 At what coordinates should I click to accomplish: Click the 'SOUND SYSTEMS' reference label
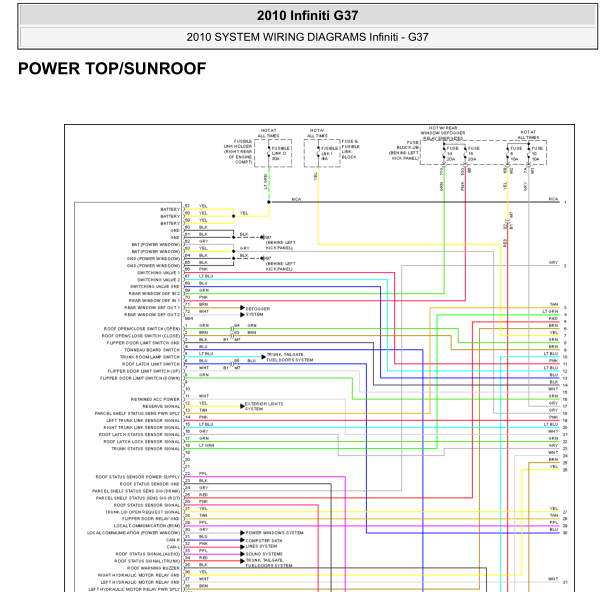pyautogui.click(x=264, y=554)
